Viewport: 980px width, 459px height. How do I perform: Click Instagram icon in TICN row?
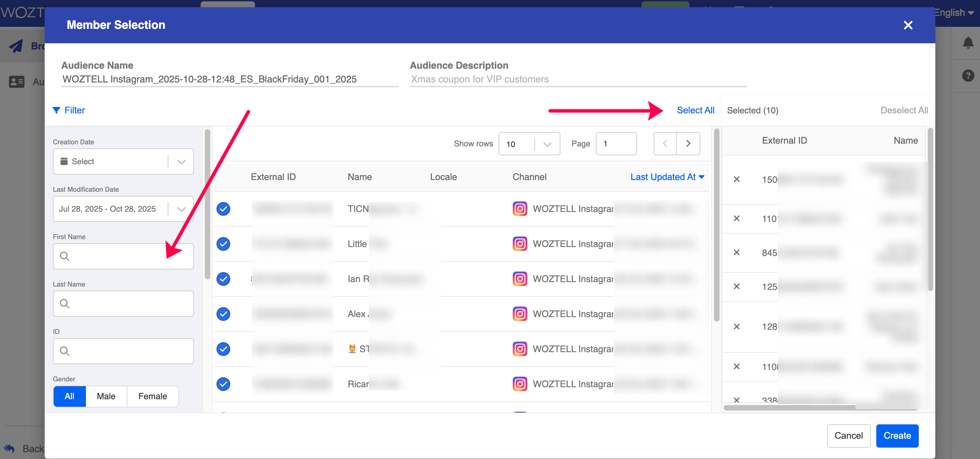tap(520, 209)
